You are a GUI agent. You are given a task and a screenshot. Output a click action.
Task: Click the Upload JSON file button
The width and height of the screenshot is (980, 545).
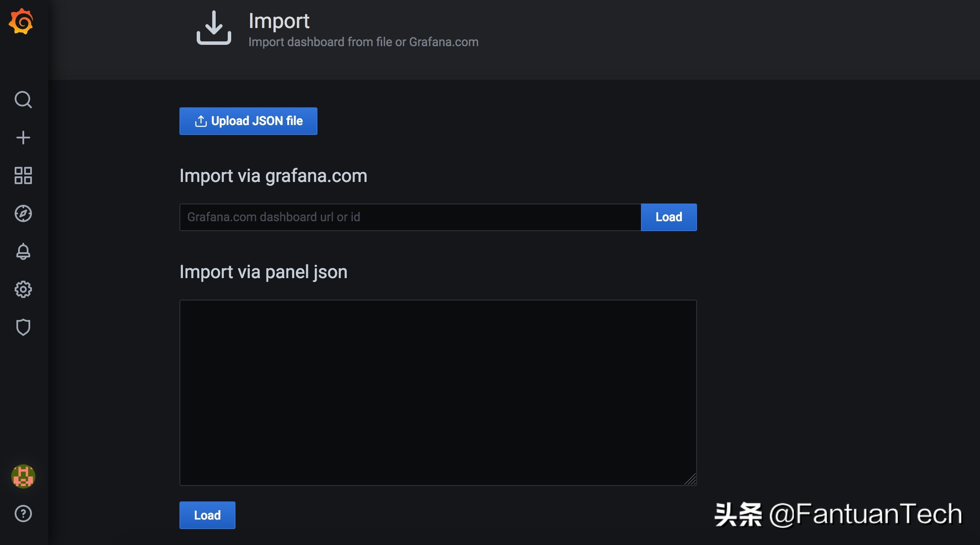click(x=248, y=121)
